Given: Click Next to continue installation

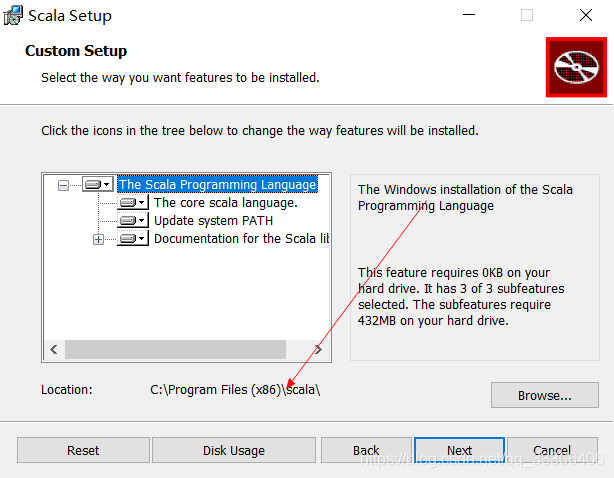Looking at the screenshot, I should click(x=459, y=450).
